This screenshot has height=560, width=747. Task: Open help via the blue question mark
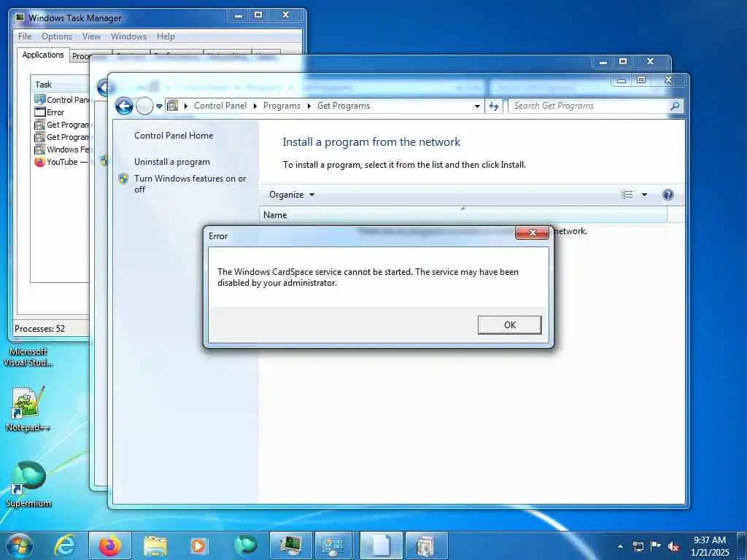coord(668,194)
